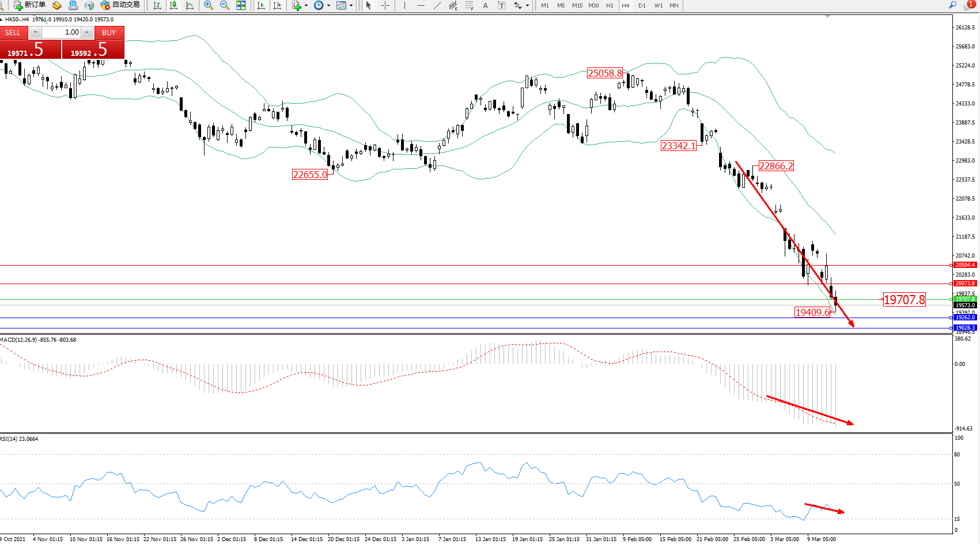Open the tile windows layout icon
This screenshot has width=980, height=544.
(241, 5)
